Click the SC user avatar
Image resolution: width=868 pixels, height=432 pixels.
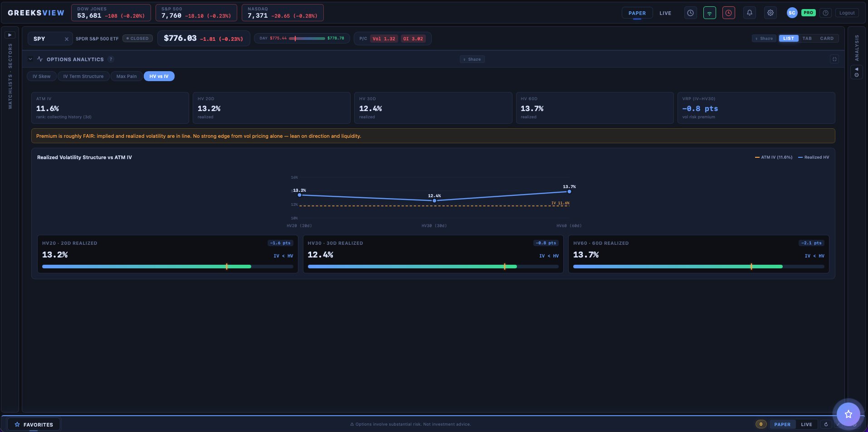point(792,13)
